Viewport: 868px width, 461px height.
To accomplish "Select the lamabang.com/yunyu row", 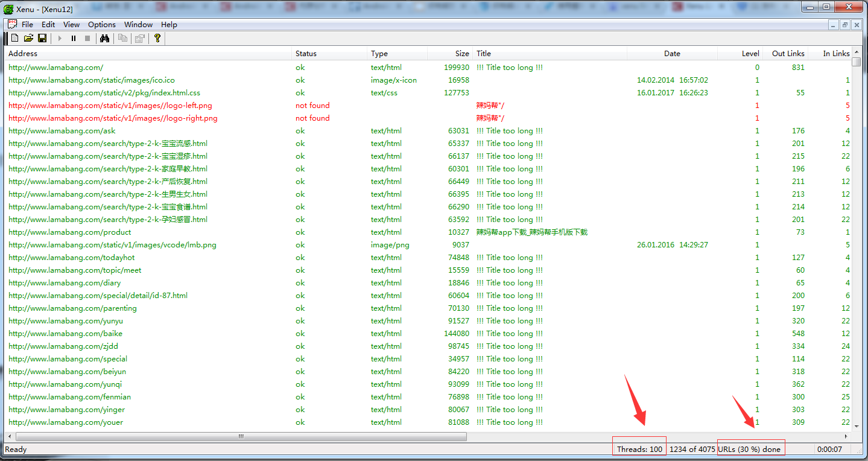I will pos(428,321).
